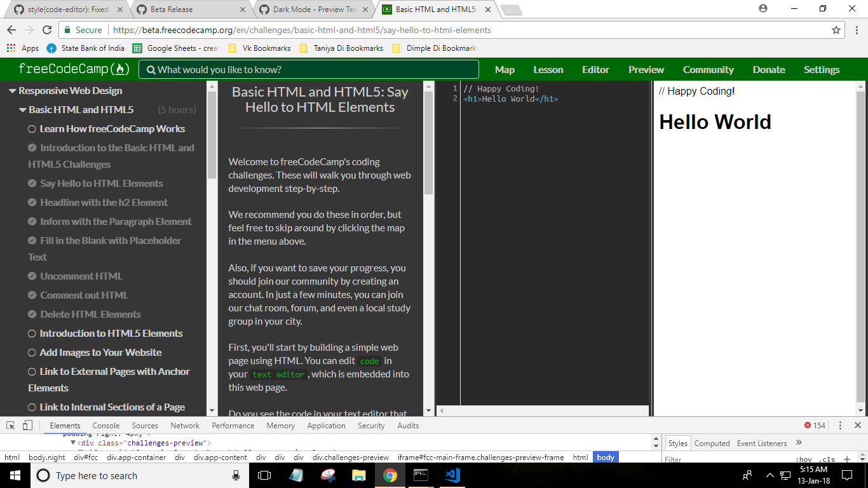The width and height of the screenshot is (868, 488).
Task: Open the Computed tab in the Styles pane
Action: point(712,443)
